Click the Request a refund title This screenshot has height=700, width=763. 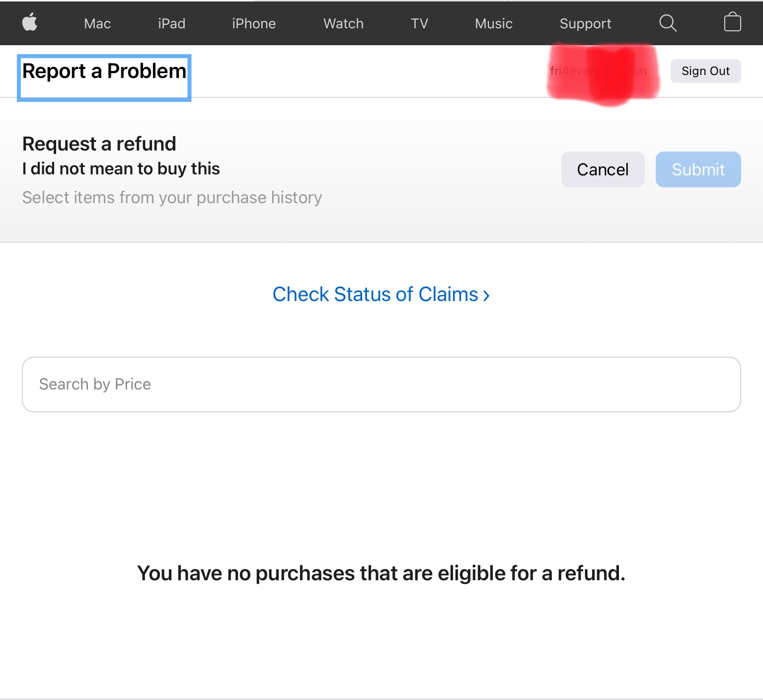pyautogui.click(x=99, y=144)
